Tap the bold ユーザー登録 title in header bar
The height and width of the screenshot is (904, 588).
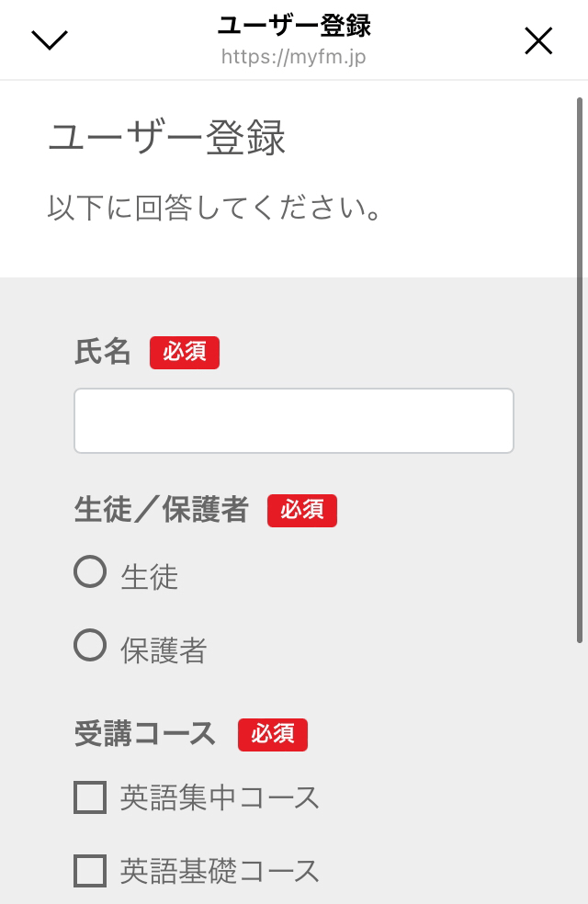294,26
